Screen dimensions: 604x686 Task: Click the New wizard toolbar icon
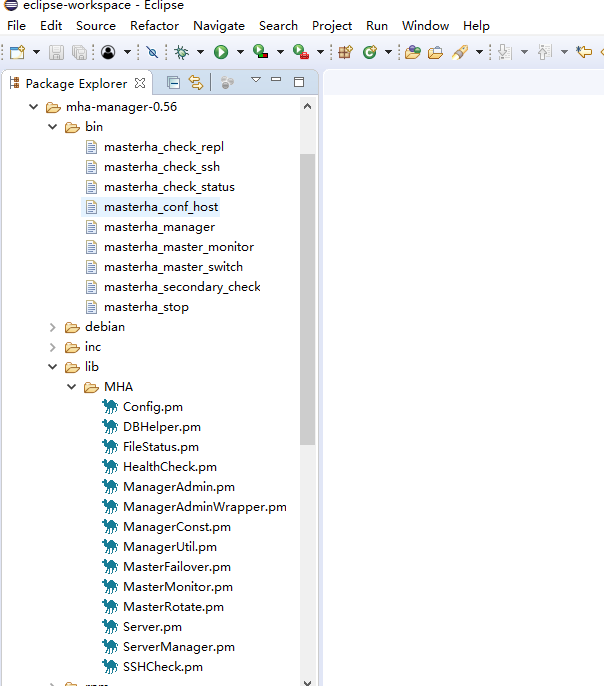point(17,52)
